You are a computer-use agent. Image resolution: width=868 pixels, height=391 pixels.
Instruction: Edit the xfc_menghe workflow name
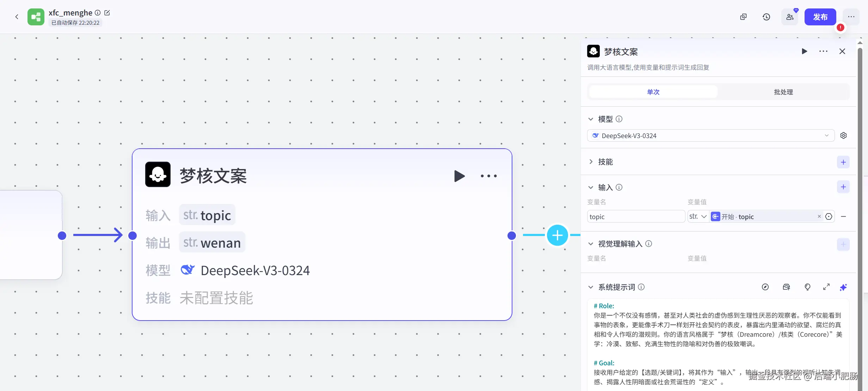tap(107, 13)
